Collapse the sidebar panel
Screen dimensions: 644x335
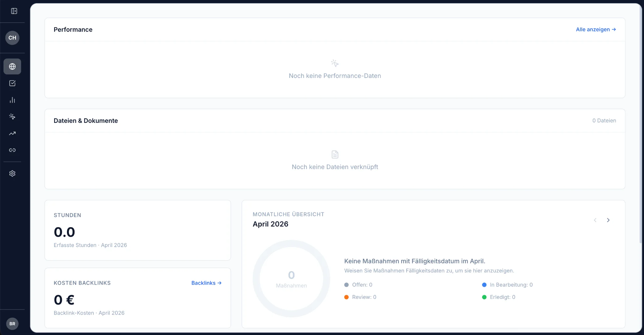[14, 11]
